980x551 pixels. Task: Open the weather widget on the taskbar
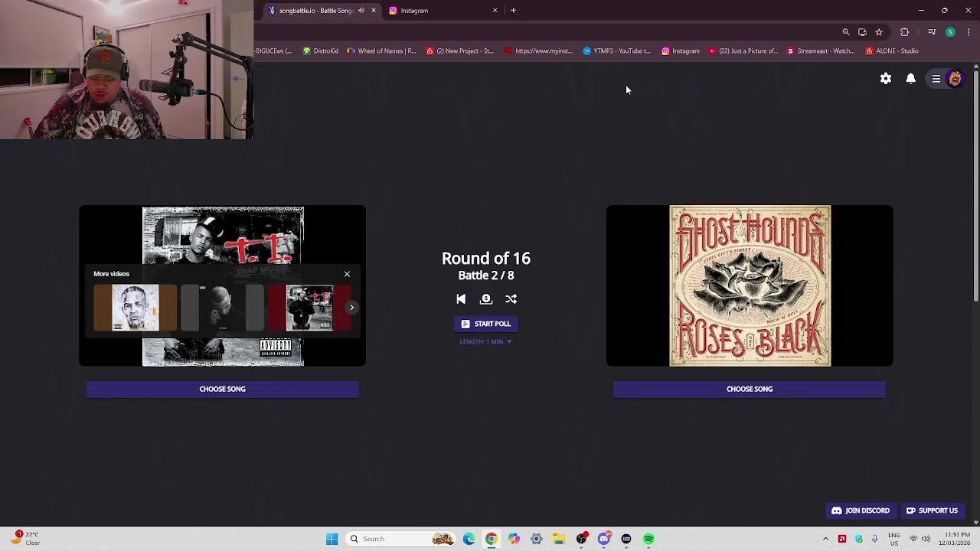24,538
